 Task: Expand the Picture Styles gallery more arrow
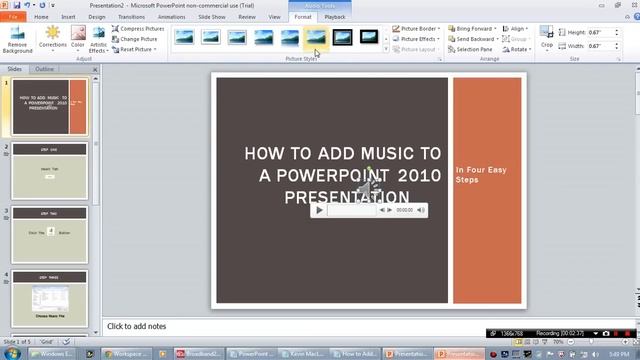(x=386, y=49)
